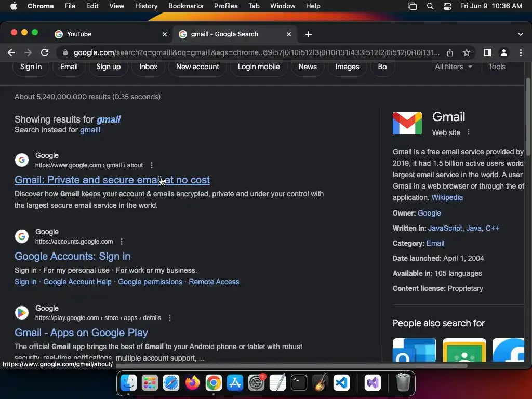Open System Settings from the Dock
The height and width of the screenshot is (399, 532).
point(256,383)
